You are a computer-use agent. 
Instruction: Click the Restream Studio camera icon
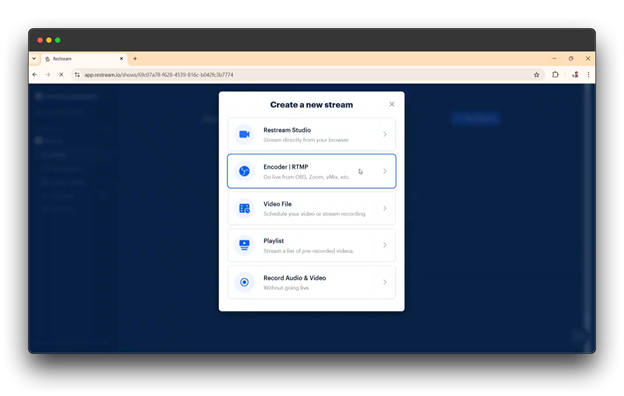click(x=244, y=134)
